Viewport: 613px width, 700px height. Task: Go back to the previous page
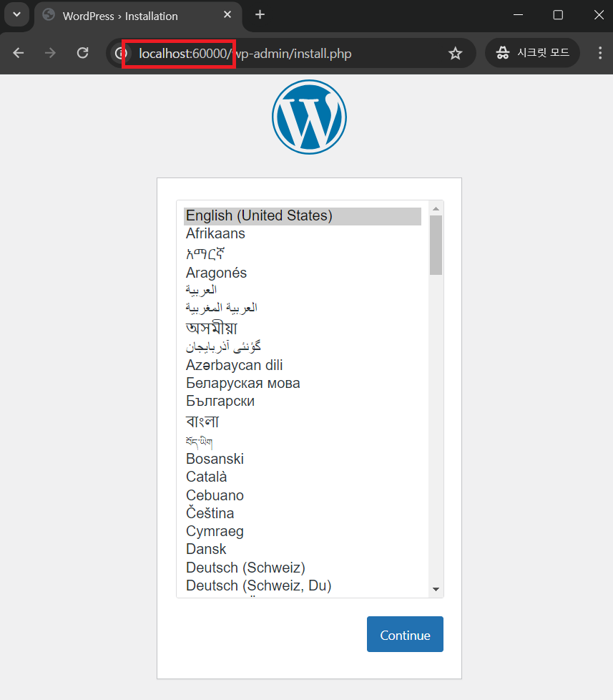pos(19,53)
